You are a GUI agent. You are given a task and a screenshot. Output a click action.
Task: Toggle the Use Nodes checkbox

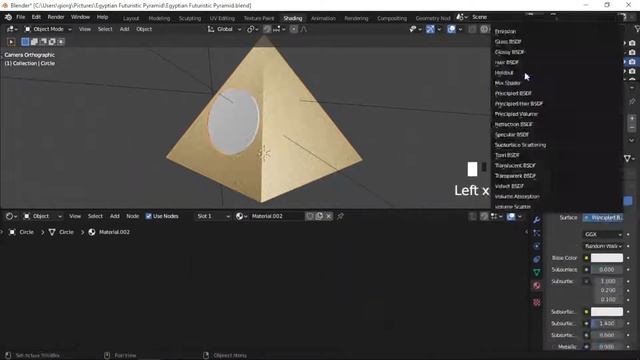coord(149,216)
